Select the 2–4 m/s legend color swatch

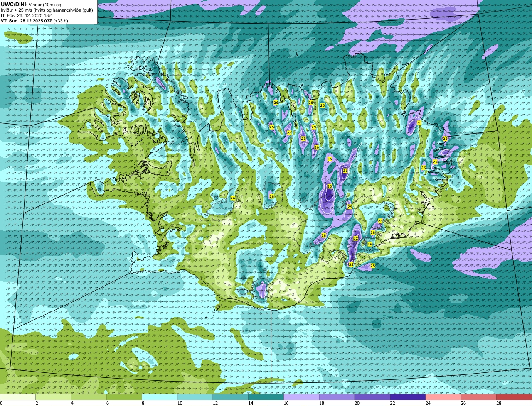tap(54, 397)
